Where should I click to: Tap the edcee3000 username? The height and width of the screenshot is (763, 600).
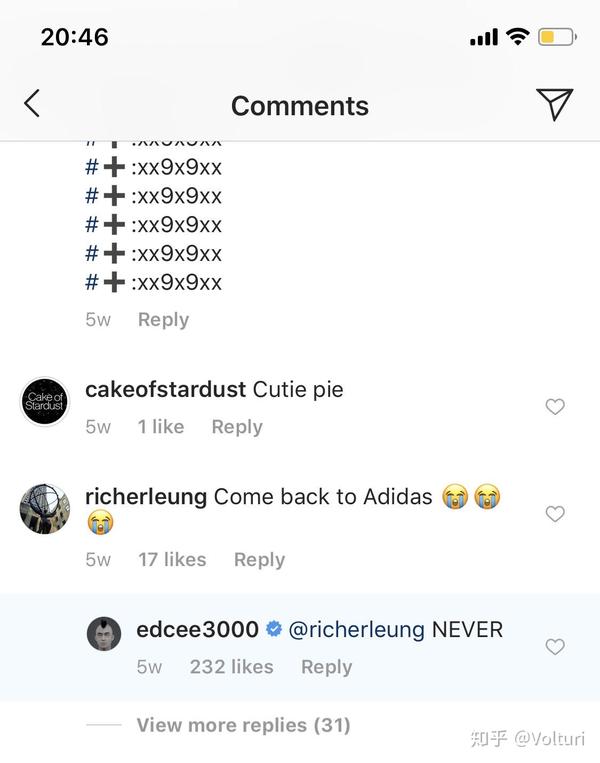click(x=198, y=630)
